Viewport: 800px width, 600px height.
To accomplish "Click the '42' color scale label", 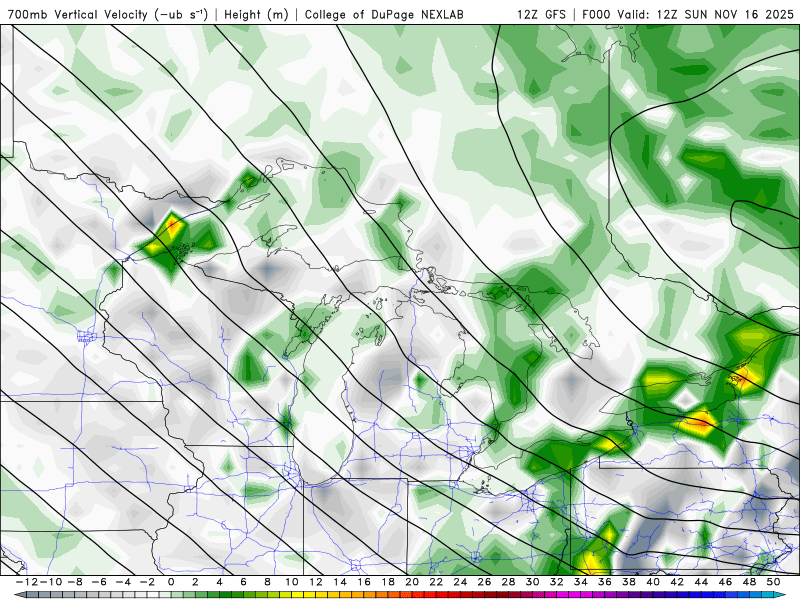I will pyautogui.click(x=678, y=582).
